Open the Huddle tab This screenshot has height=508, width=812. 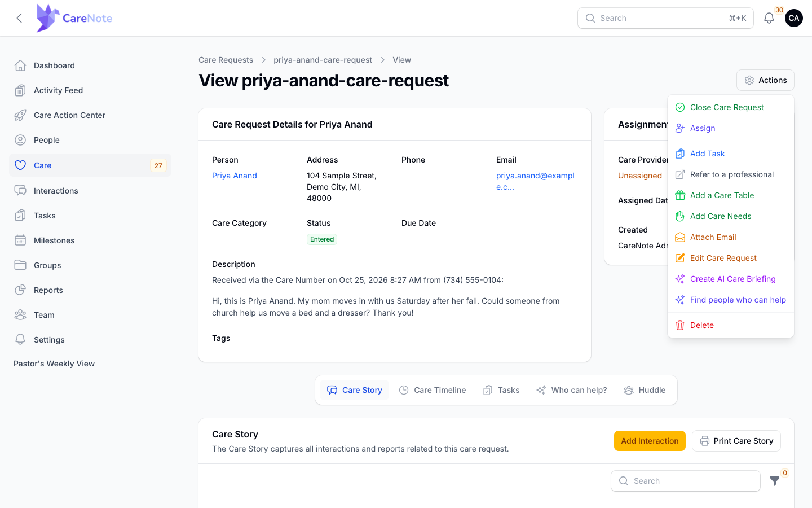pos(645,390)
